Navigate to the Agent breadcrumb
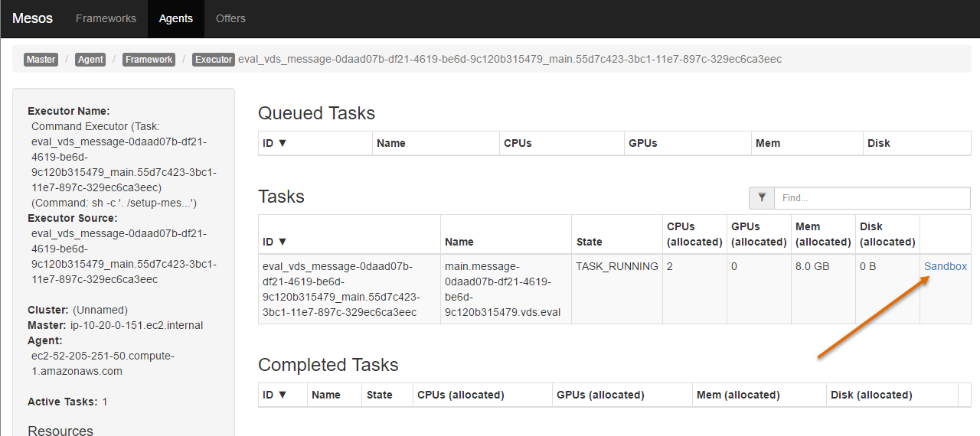The image size is (980, 436). [90, 59]
